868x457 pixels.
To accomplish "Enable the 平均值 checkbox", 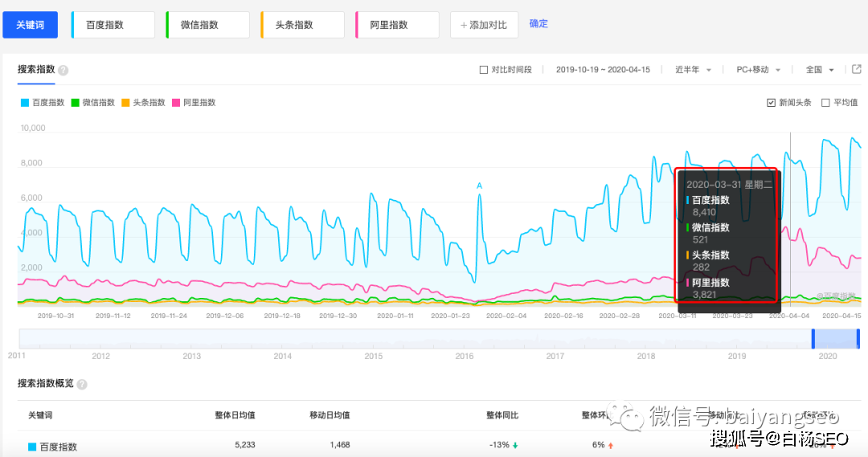I will point(825,103).
